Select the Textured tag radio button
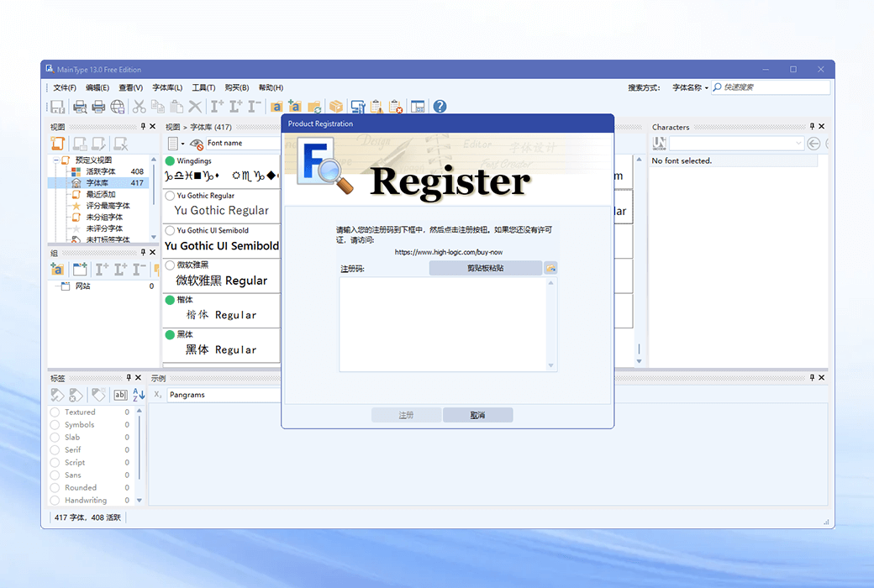The height and width of the screenshot is (588, 874). pos(55,412)
